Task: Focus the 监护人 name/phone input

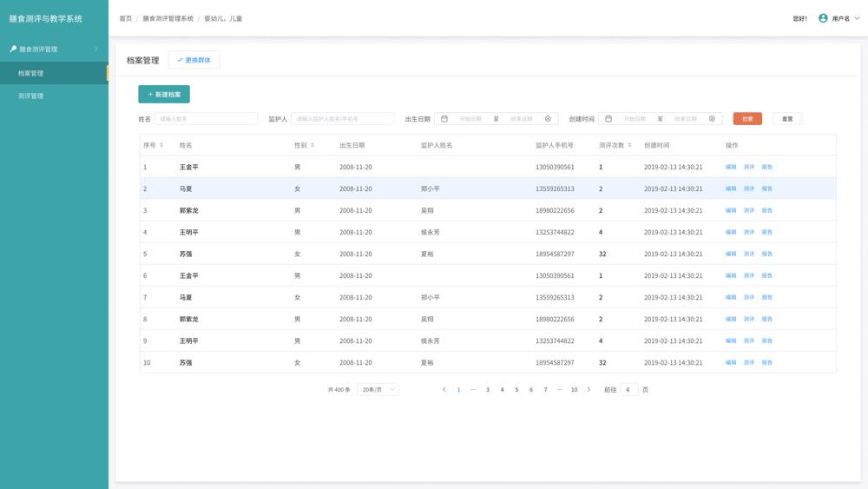Action: 342,118
